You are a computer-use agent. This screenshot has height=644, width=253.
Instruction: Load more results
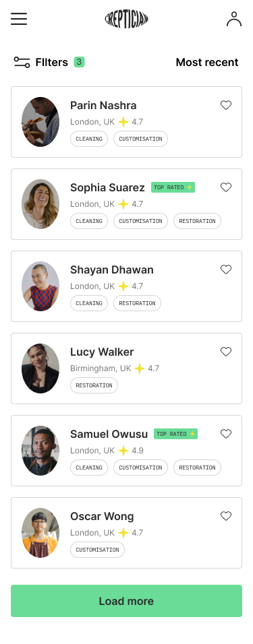pyautogui.click(x=126, y=601)
